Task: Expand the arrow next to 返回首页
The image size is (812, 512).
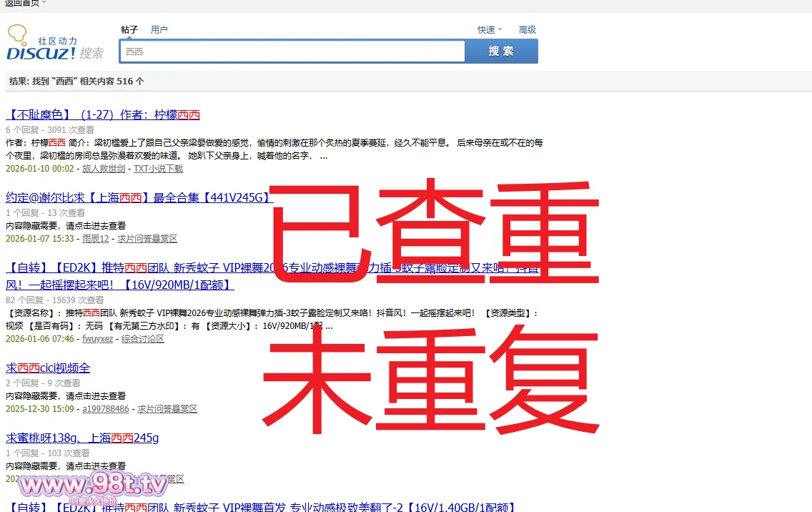Action: (x=44, y=4)
